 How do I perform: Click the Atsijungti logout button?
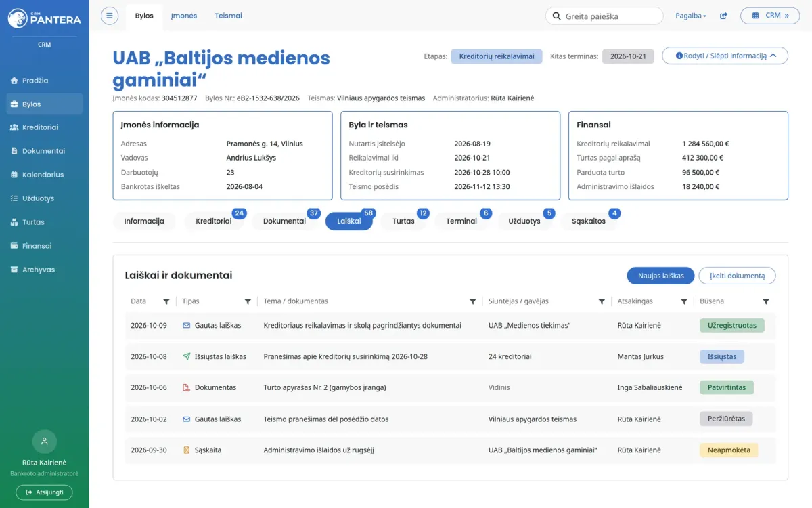pyautogui.click(x=44, y=492)
